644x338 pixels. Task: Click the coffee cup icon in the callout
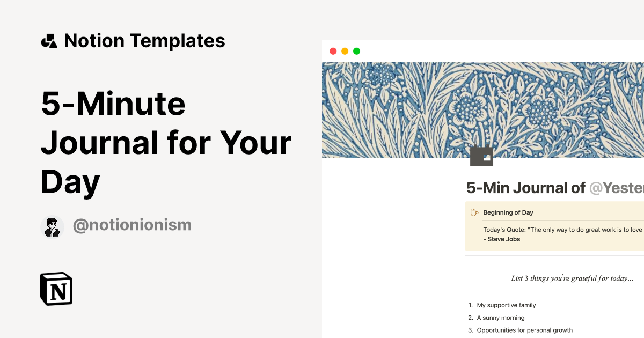tap(474, 212)
